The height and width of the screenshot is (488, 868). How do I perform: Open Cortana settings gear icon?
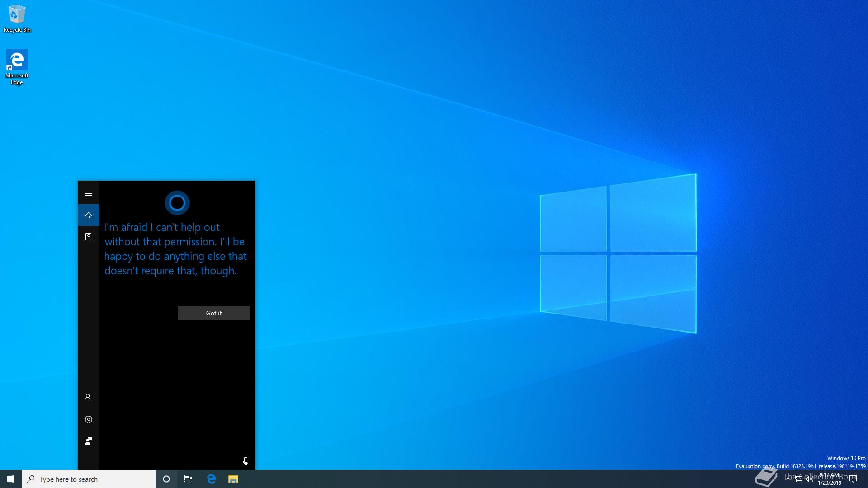coord(89,419)
